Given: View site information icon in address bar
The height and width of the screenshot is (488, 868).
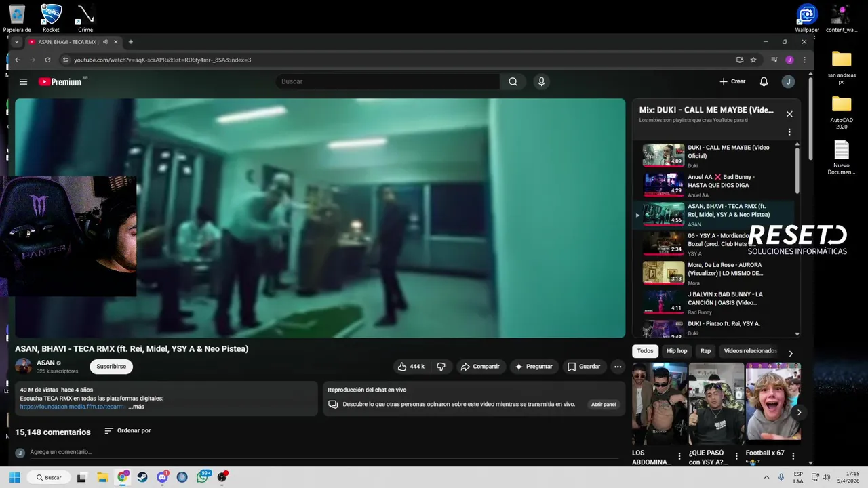Looking at the screenshot, I should [66, 60].
